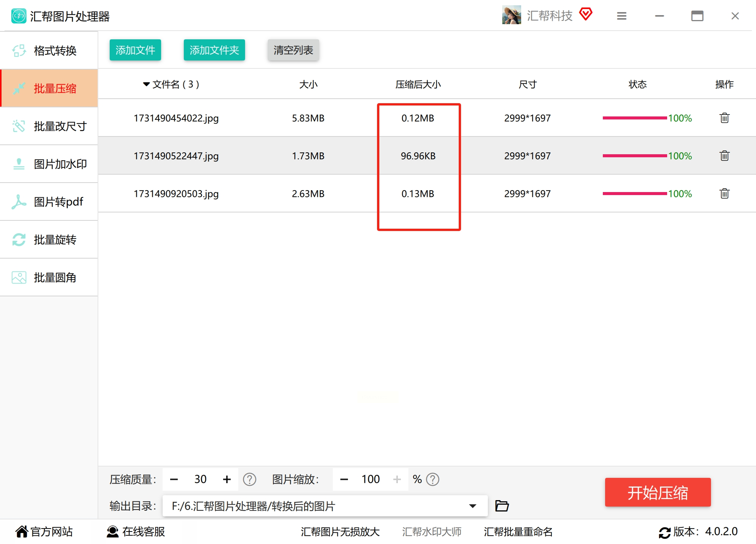Viewport: 756px width, 544px height.
Task: Click the red VIP diamond icon
Action: tap(586, 14)
